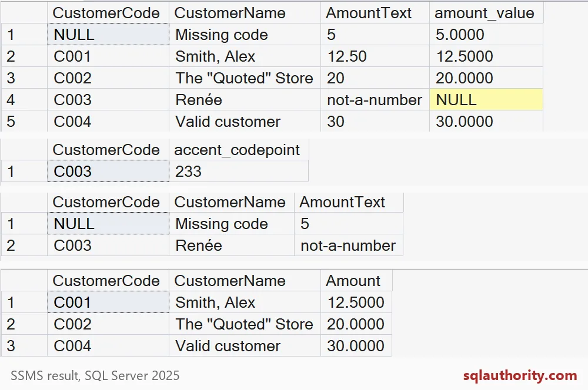Click 20.0000 in the amount_value column

[486, 78]
